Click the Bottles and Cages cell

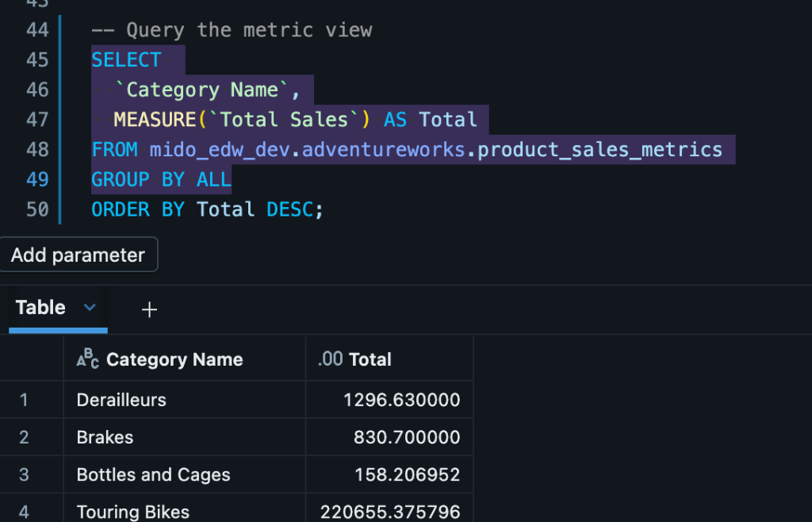click(153, 475)
